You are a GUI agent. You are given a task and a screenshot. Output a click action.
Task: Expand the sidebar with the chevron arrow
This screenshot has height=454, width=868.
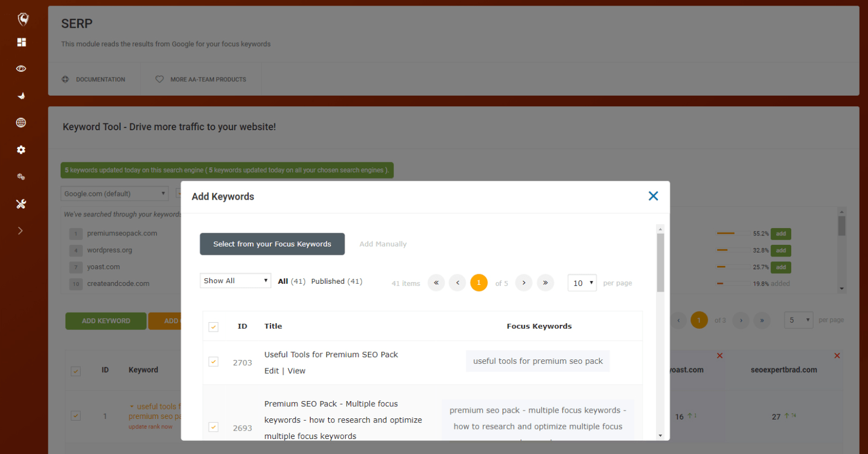[21, 230]
